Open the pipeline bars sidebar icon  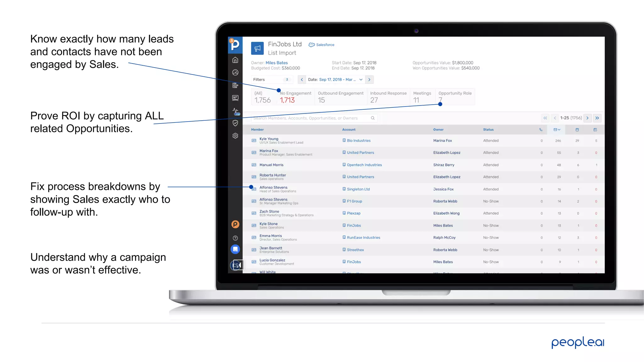pos(235,85)
